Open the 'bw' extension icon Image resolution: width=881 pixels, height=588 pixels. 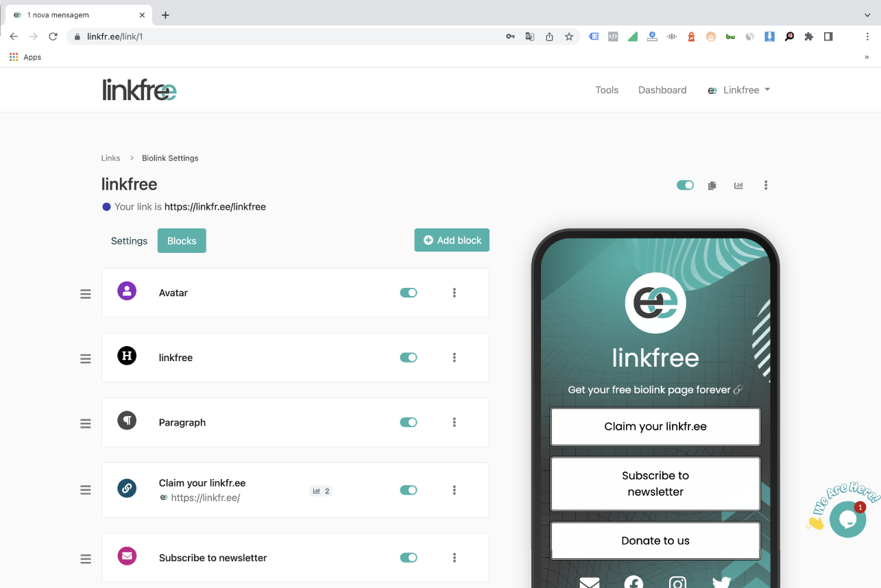point(731,37)
